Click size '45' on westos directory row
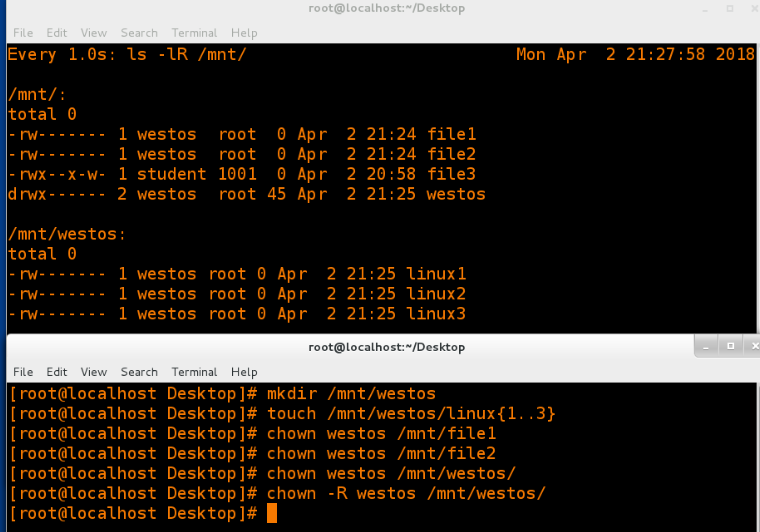 (x=276, y=194)
